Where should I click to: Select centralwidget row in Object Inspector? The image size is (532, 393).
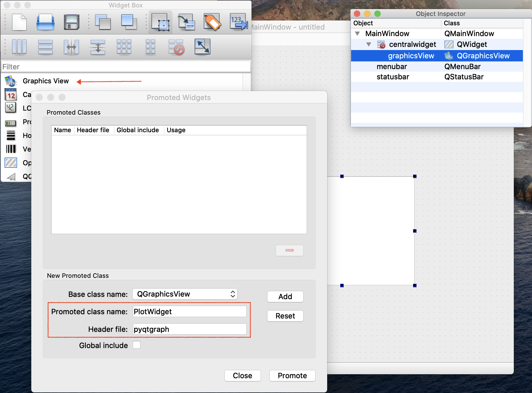[437, 44]
